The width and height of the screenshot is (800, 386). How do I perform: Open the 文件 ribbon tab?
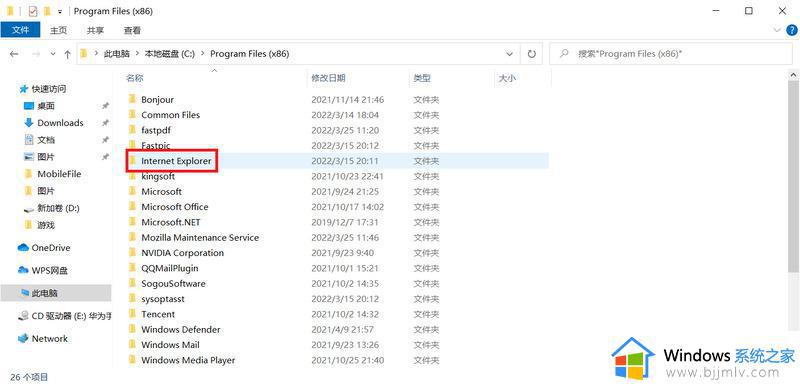tap(20, 30)
